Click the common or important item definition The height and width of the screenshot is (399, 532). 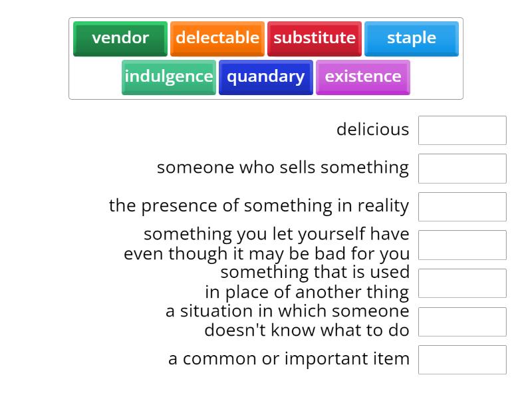click(289, 358)
